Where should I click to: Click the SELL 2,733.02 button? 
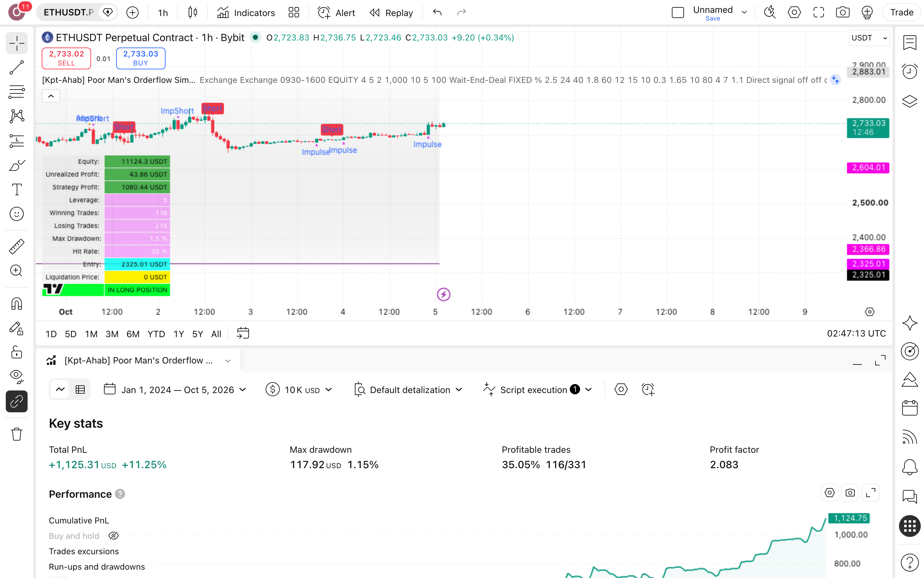[66, 58]
